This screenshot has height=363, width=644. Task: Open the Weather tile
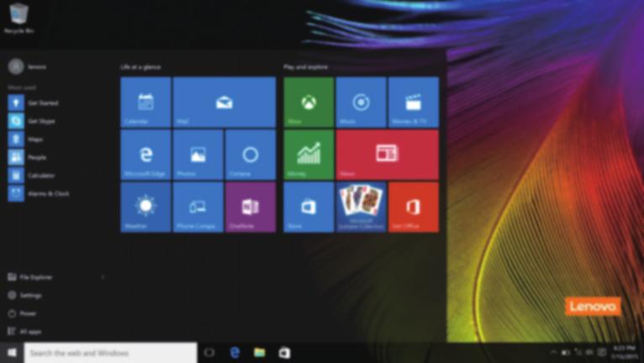coord(145,208)
